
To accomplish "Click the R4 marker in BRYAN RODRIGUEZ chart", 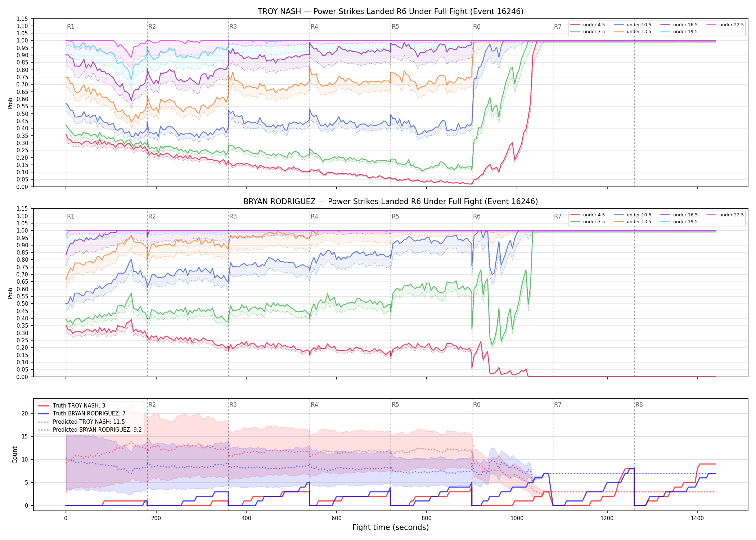I will click(314, 216).
